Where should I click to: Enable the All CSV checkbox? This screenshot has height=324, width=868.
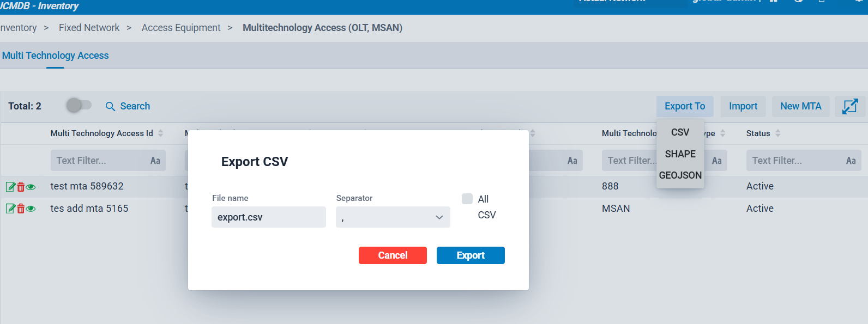coord(467,199)
